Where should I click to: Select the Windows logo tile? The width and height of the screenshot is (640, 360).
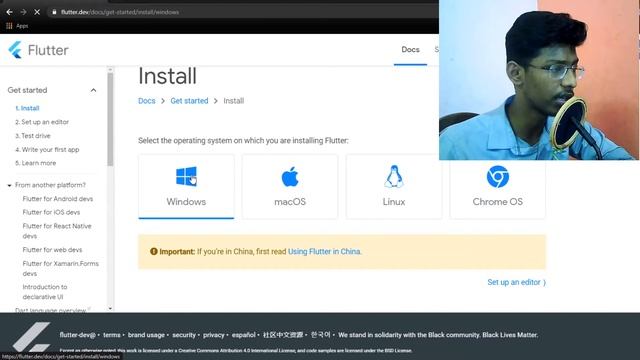click(x=186, y=187)
